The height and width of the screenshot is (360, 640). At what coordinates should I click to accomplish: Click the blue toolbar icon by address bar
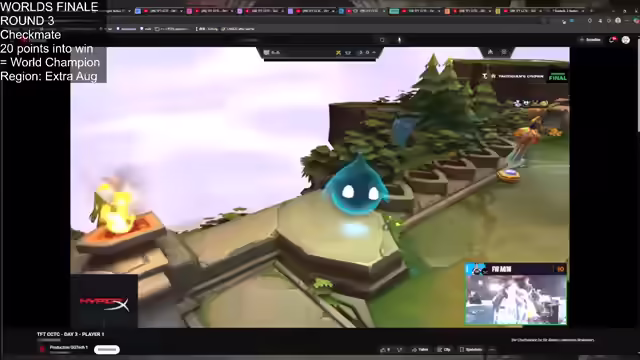pos(572,20)
